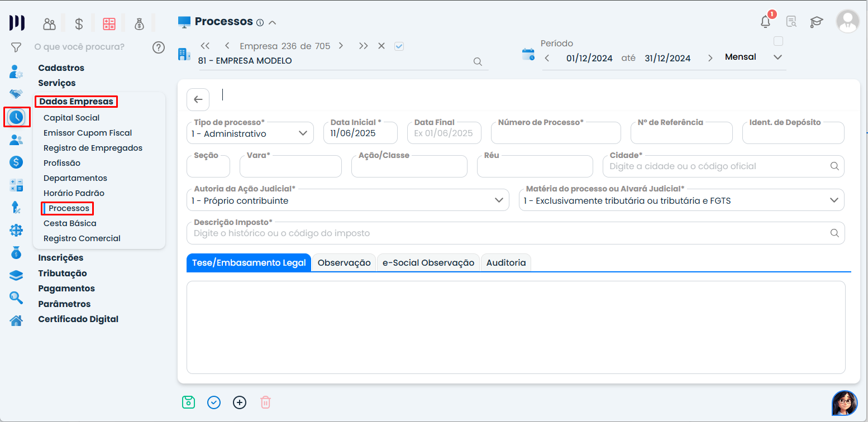Open the help question mark icon
The height and width of the screenshot is (422, 868).
point(159,47)
